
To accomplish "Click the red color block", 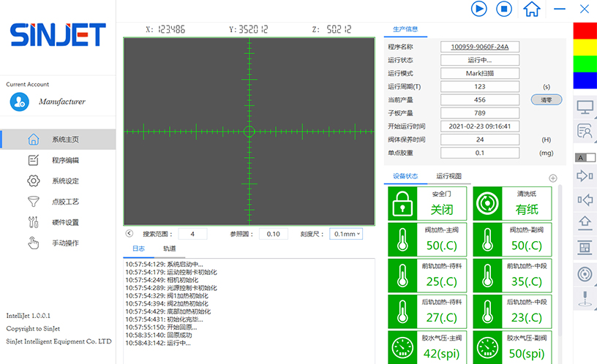I will pyautogui.click(x=585, y=31).
